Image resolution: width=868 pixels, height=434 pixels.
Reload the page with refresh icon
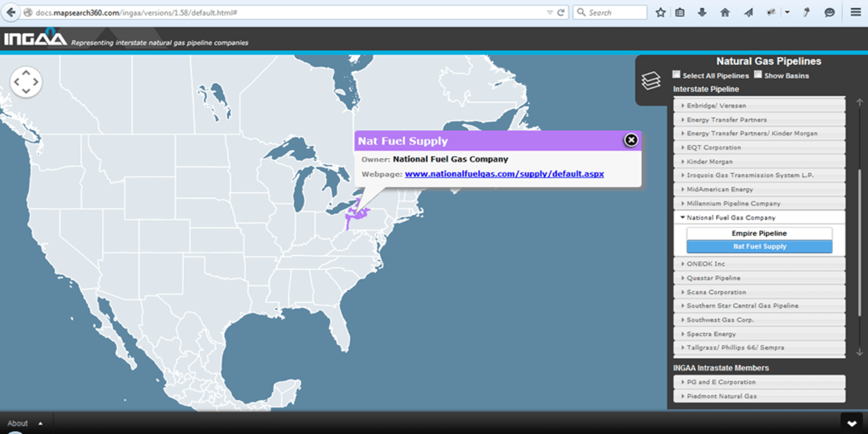click(561, 12)
